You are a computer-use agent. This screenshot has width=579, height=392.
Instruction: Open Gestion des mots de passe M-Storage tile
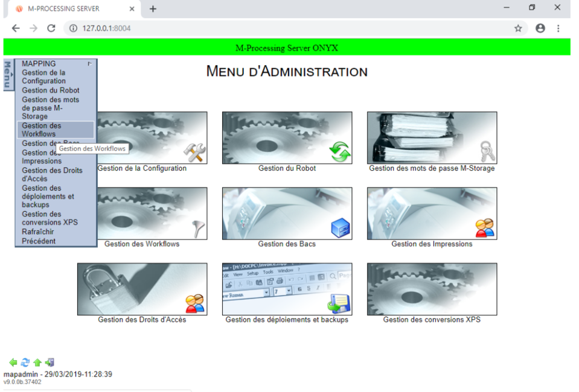point(432,138)
